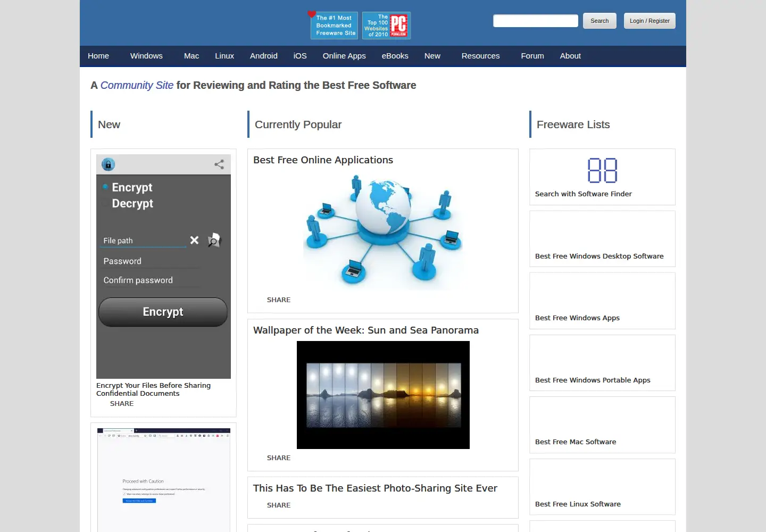Click SHARE under Wallpaper of the Week
The width and height of the screenshot is (766, 532).
[x=279, y=458]
